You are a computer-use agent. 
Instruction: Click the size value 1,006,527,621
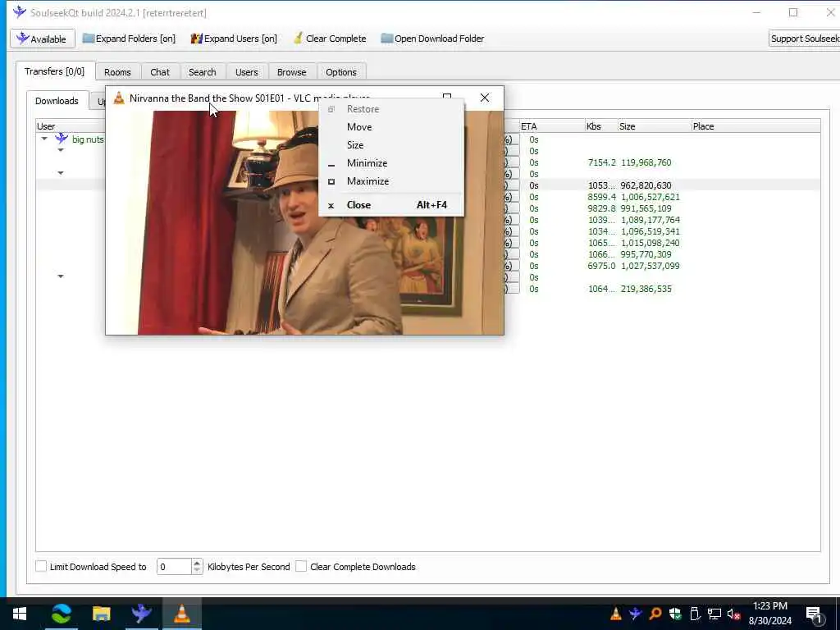pos(650,197)
